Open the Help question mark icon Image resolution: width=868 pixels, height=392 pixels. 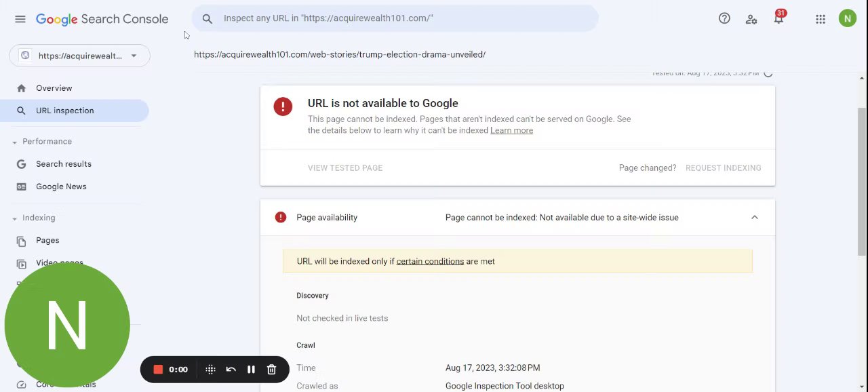tap(724, 19)
